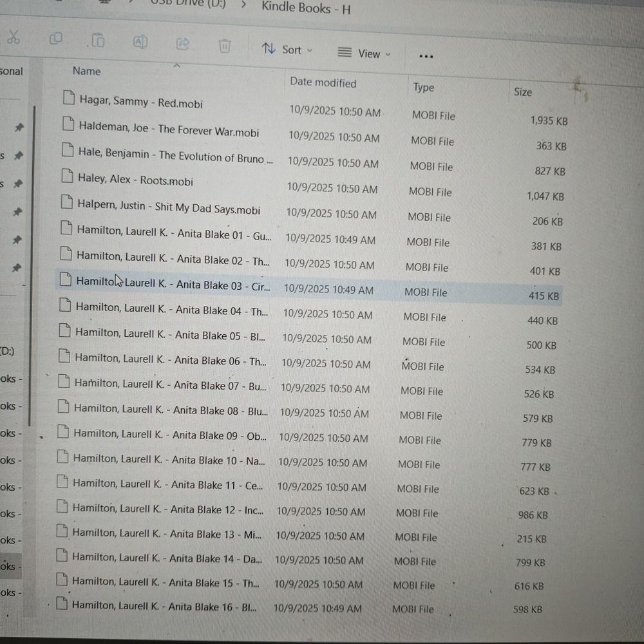This screenshot has width=644, height=644.
Task: Open the three-dot See more menu
Action: (426, 56)
